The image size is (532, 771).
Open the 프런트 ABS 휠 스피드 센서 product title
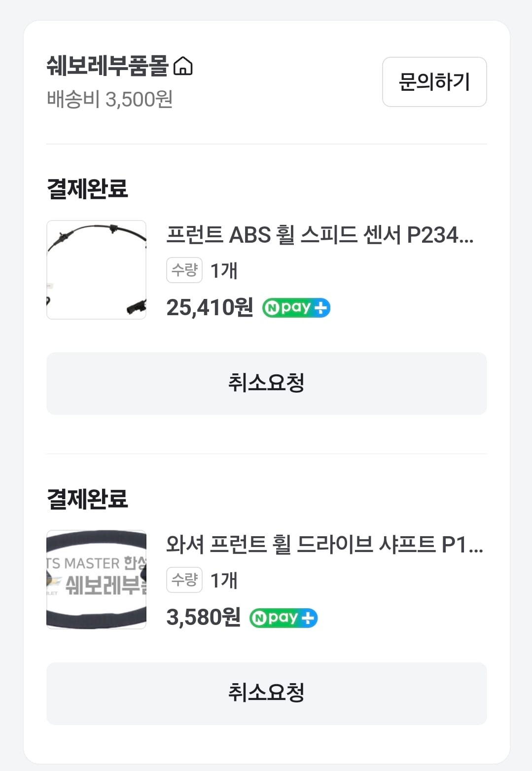click(319, 235)
